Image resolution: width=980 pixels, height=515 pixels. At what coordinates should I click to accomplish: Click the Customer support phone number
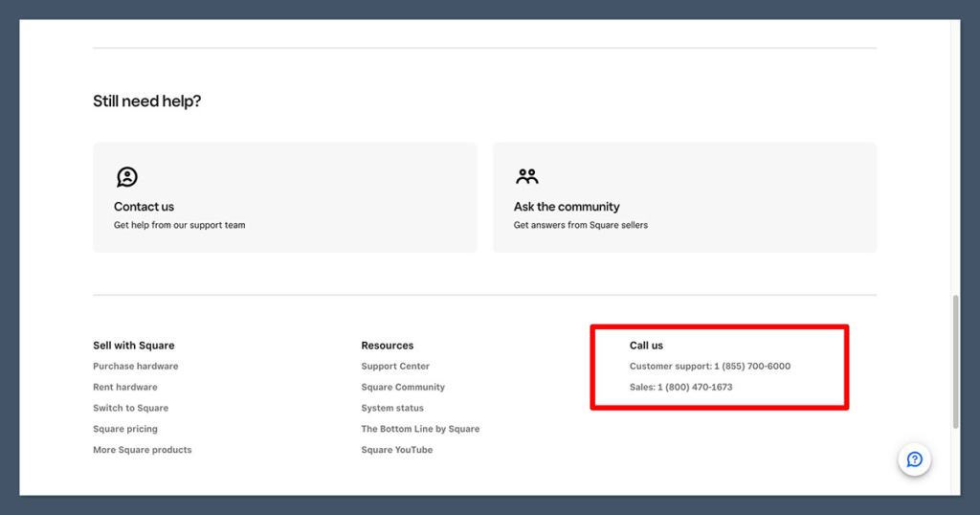(x=751, y=367)
